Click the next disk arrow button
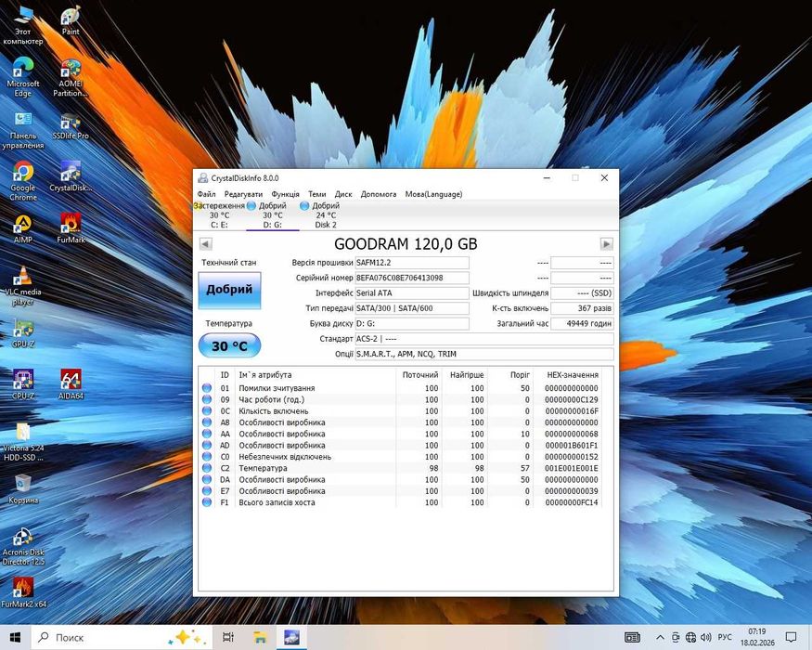Screen dimensions: 812x650 point(606,243)
